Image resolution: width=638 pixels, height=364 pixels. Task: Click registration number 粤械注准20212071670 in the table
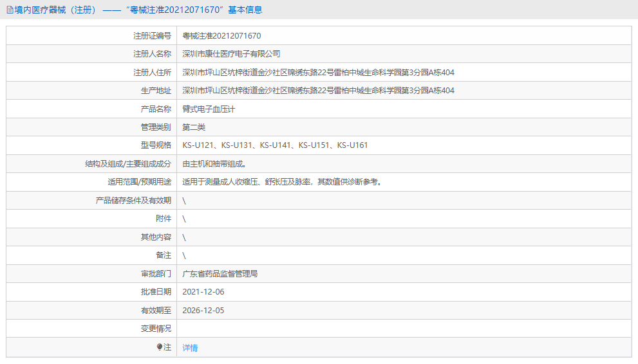point(221,36)
